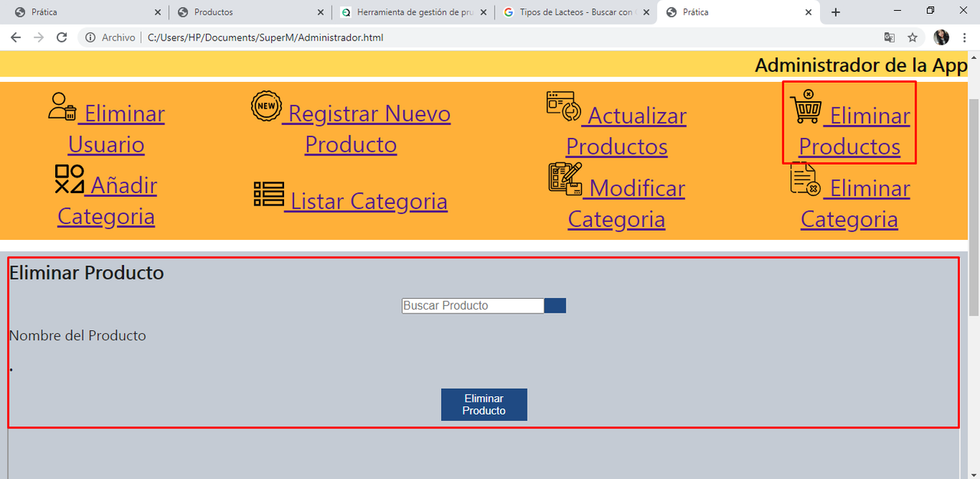
Task: Click the Administrador de la App banner title
Action: click(861, 65)
